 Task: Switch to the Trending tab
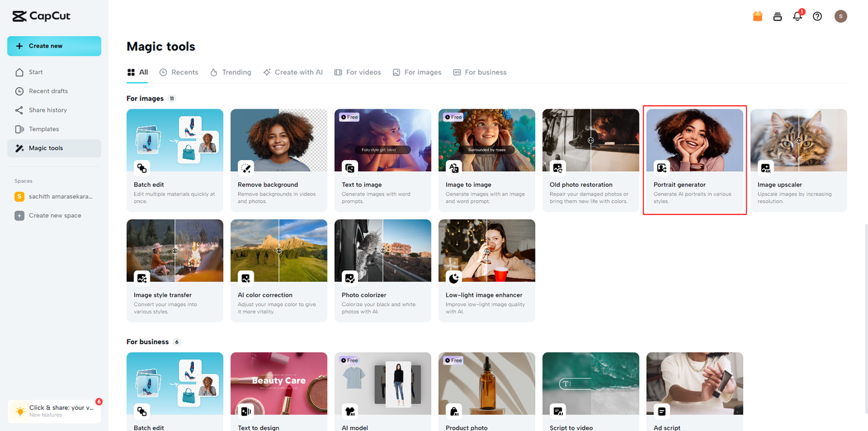coord(231,72)
